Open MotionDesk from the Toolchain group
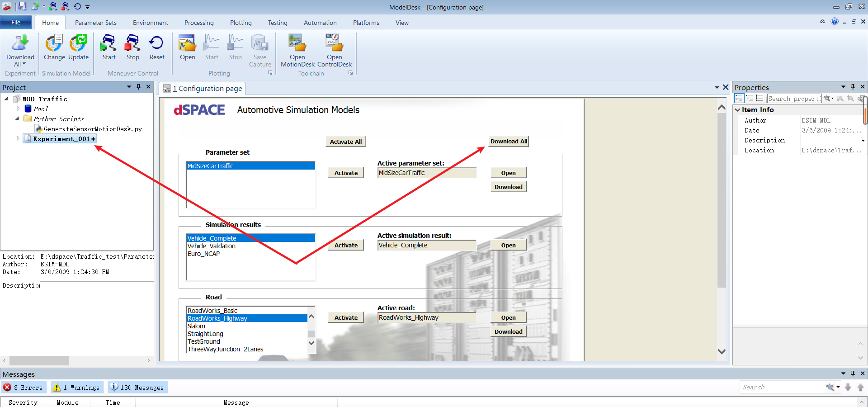The width and height of the screenshot is (868, 407). (297, 50)
